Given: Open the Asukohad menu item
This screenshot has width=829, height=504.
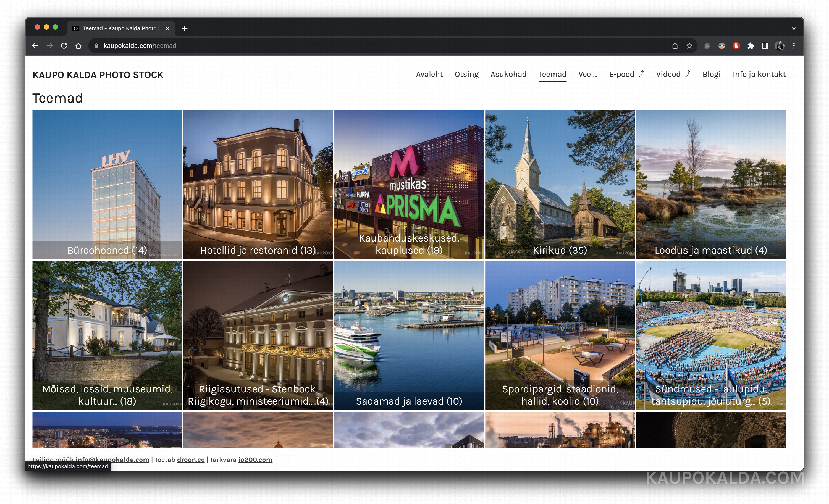Looking at the screenshot, I should point(508,74).
